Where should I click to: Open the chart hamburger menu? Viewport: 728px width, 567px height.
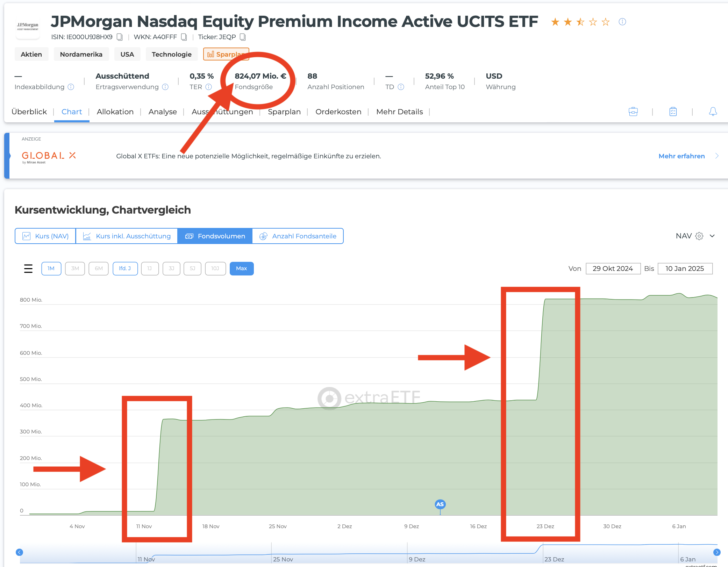pos(28,268)
